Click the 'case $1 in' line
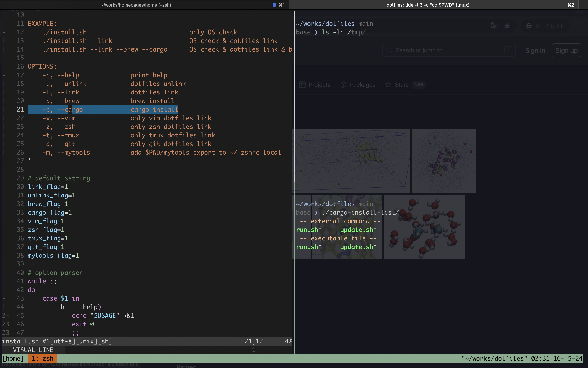The image size is (588, 368). click(x=61, y=298)
